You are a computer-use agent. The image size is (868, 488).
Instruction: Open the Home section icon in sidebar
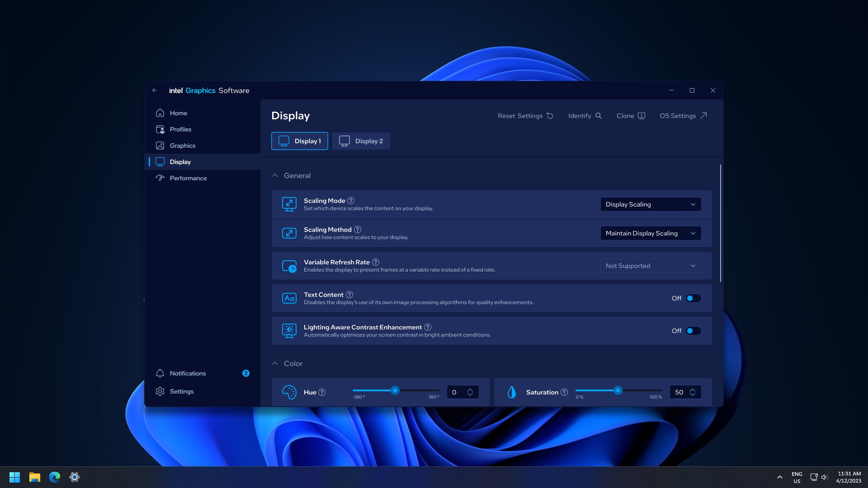coord(160,113)
